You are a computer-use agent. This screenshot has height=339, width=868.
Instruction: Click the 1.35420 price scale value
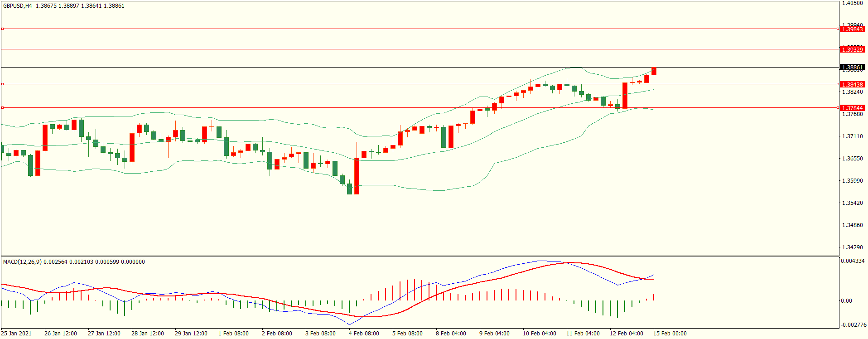coord(852,203)
